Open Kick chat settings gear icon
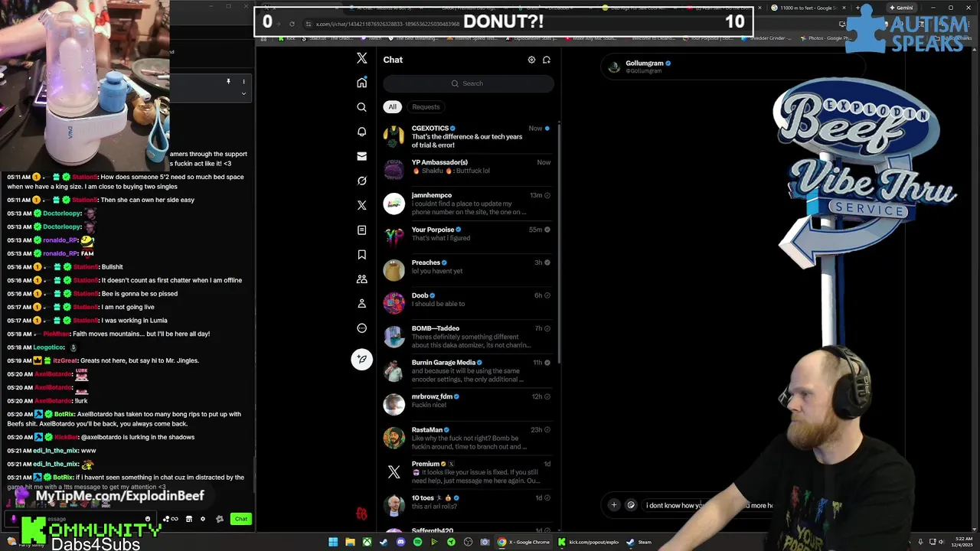 point(203,519)
